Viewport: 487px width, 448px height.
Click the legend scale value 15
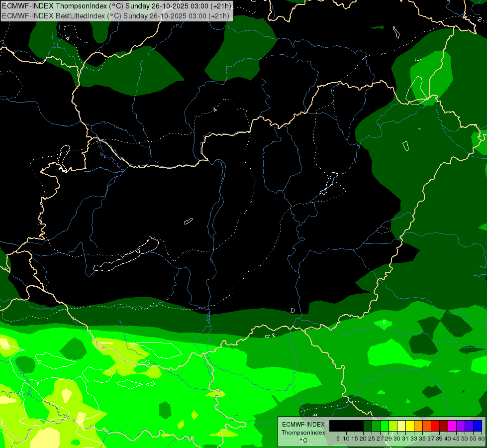pyautogui.click(x=355, y=439)
